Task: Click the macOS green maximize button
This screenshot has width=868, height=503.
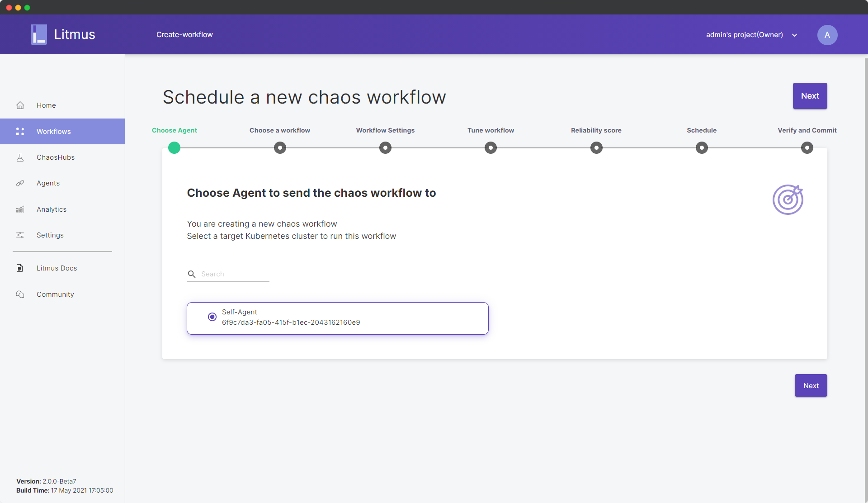Action: point(27,8)
